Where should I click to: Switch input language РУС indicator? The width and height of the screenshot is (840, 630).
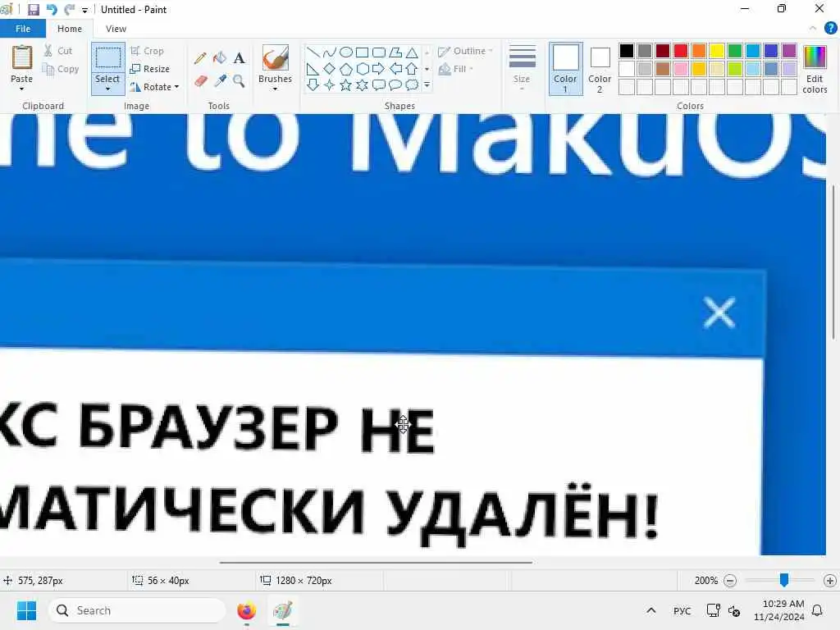[682, 610]
